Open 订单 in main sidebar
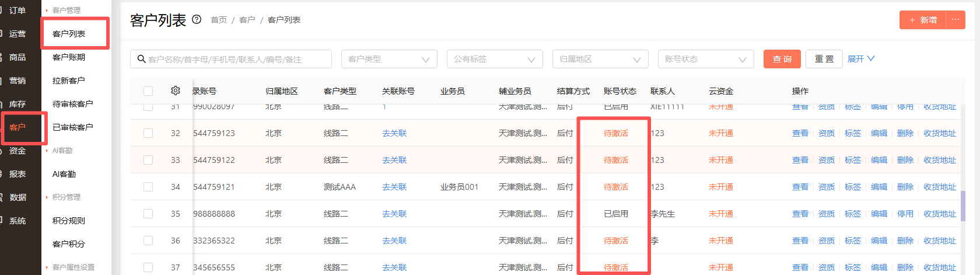The height and width of the screenshot is (275, 980). [17, 11]
